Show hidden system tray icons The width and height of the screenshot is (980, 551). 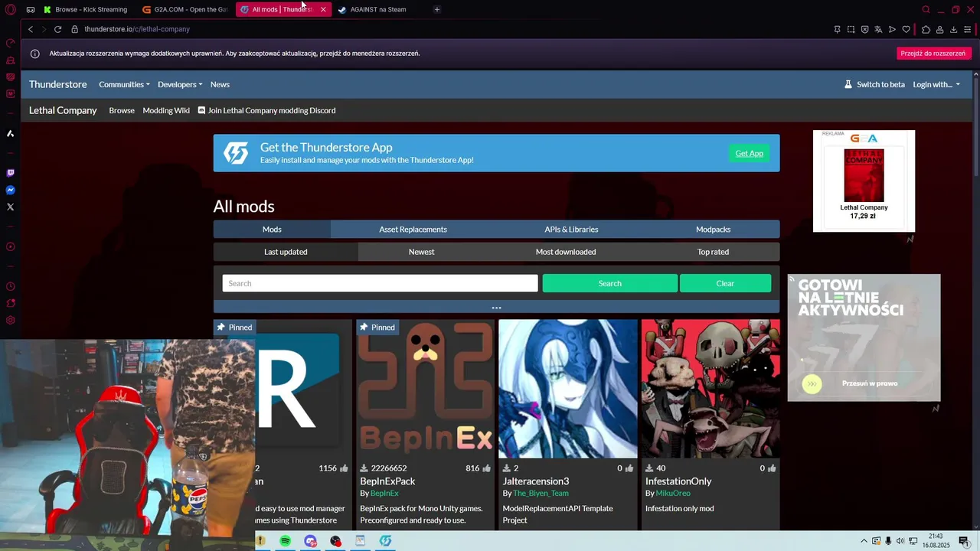tap(864, 541)
